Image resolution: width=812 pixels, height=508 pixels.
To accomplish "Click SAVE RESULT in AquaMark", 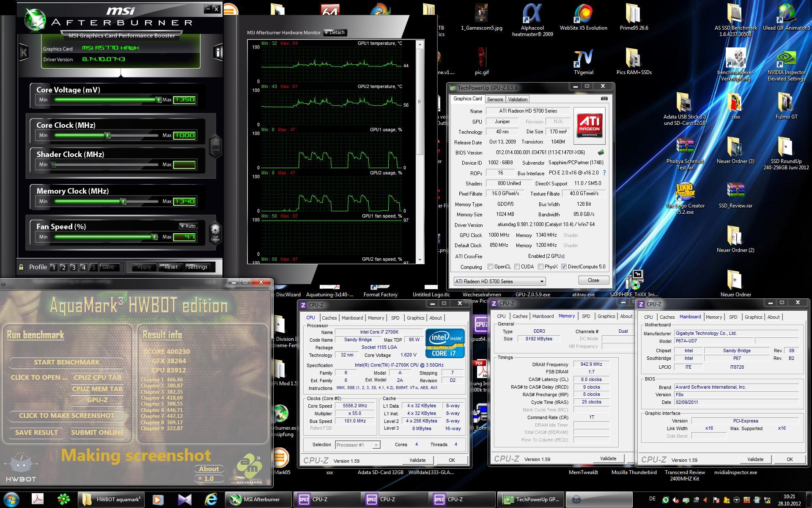I will pos(36,433).
